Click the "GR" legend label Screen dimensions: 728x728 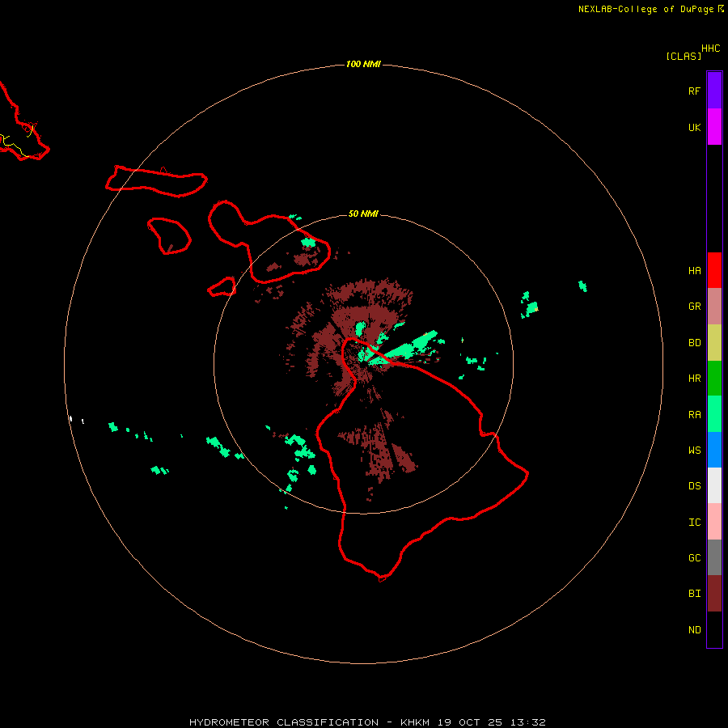pos(694,307)
